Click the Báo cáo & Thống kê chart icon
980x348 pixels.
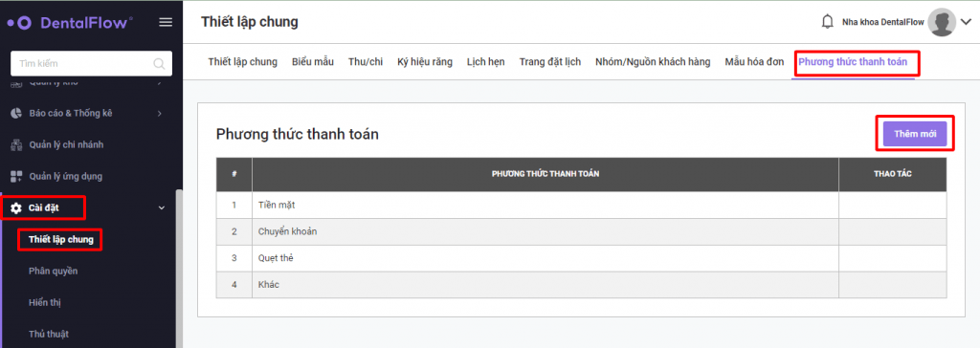point(17,113)
